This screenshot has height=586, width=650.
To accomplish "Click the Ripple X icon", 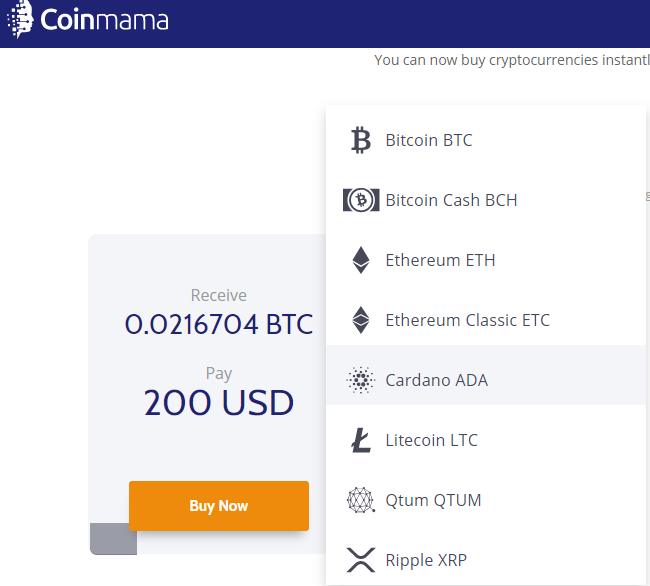I will 360,559.
